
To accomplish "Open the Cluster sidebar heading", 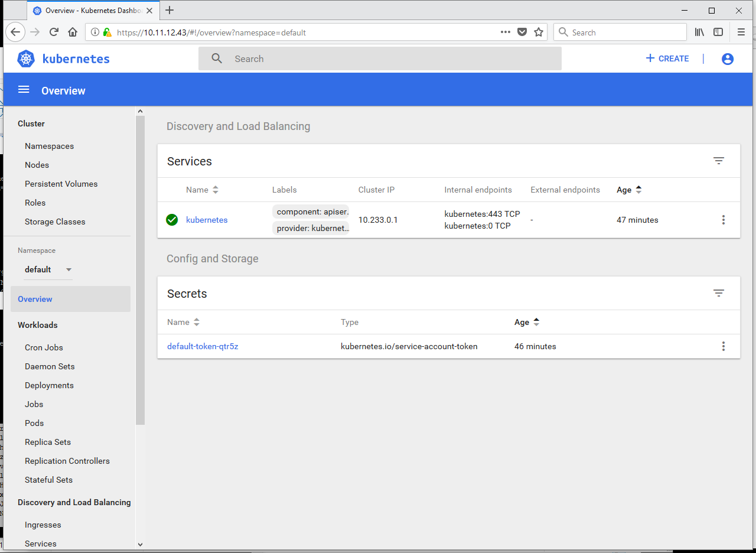I will coord(31,123).
